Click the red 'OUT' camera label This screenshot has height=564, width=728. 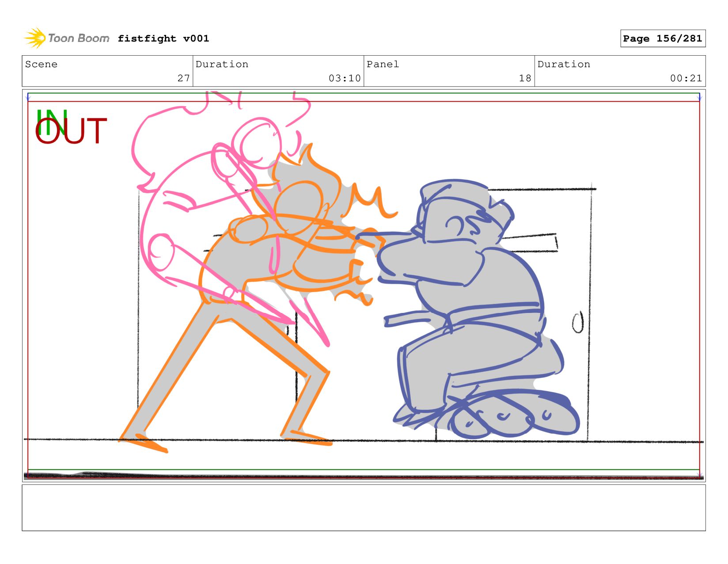(x=71, y=131)
